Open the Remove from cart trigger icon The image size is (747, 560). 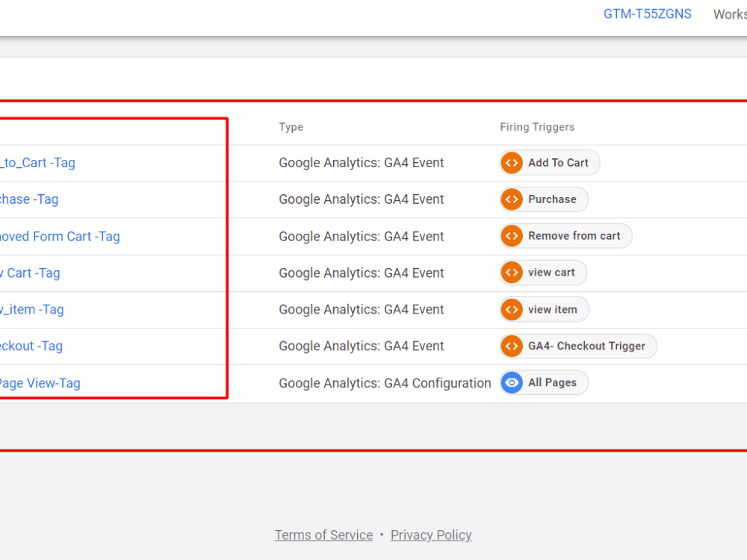pyautogui.click(x=512, y=235)
